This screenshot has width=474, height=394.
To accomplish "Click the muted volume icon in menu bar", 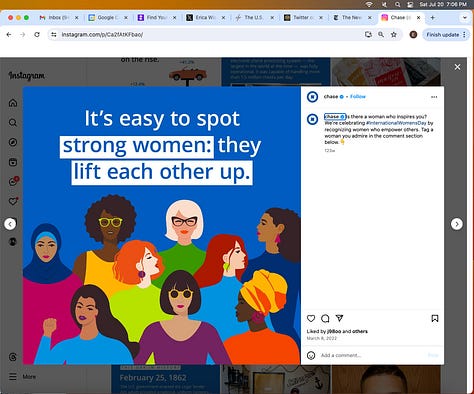I will (x=384, y=4).
